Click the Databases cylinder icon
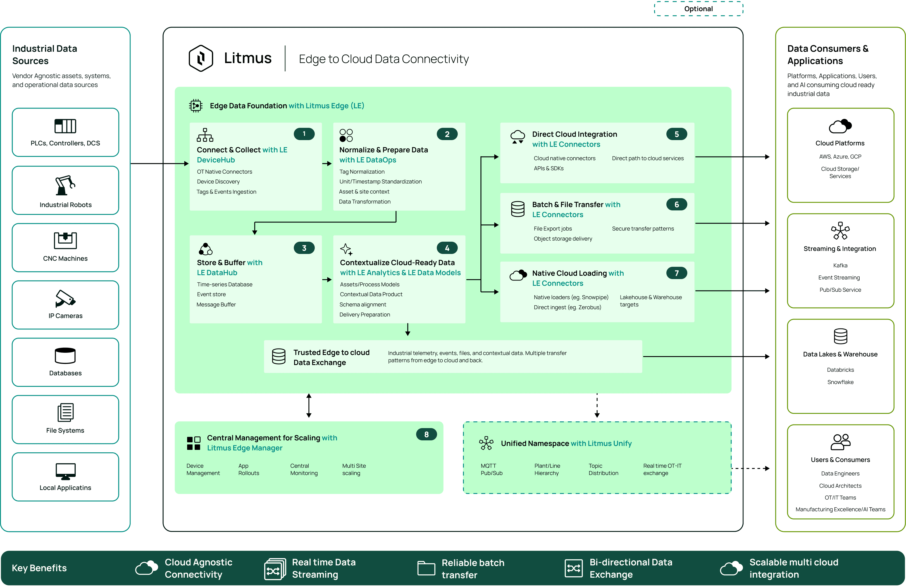This screenshot has width=906, height=588. click(x=65, y=356)
